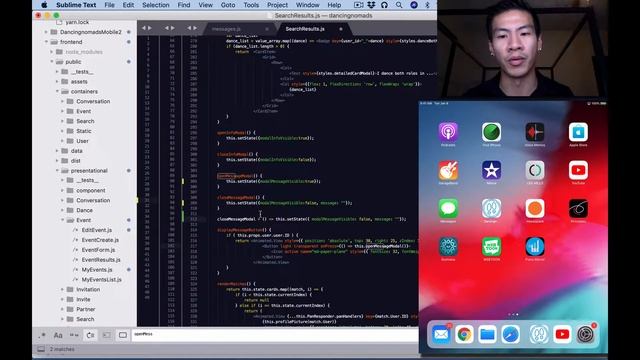Open YouTube in the iPad dock
The height and width of the screenshot is (360, 640).
[x=562, y=334]
